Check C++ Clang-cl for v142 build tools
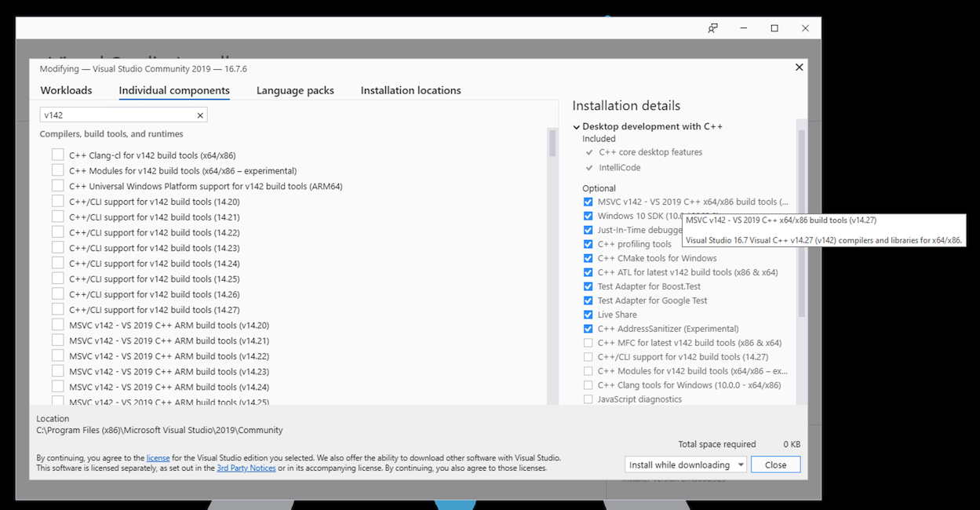980x510 pixels. pos(58,155)
